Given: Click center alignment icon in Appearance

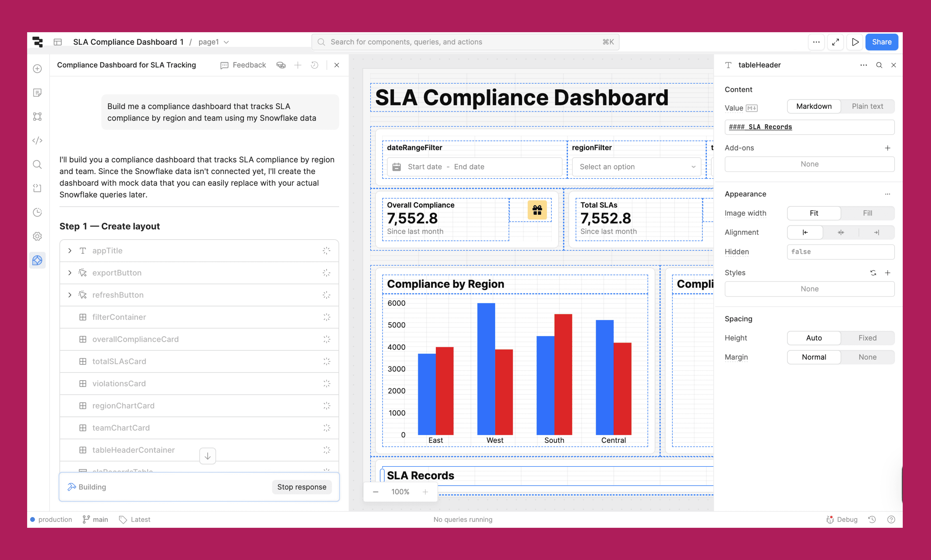Looking at the screenshot, I should click(841, 232).
